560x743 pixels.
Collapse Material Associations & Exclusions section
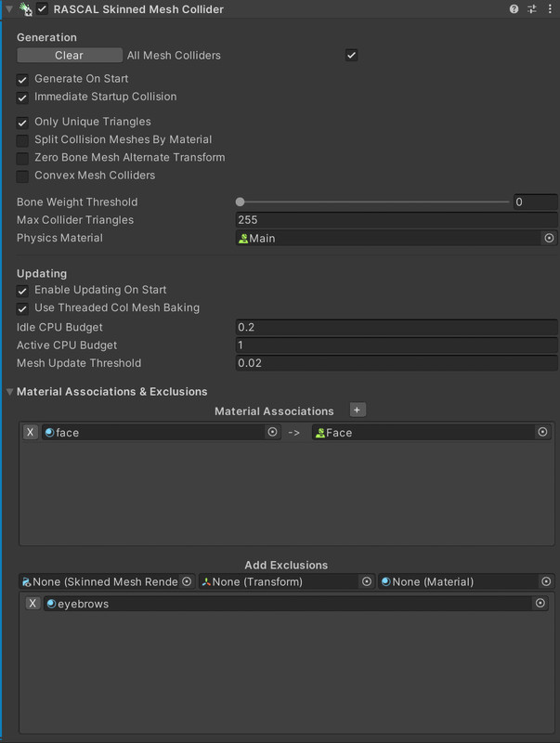point(9,392)
